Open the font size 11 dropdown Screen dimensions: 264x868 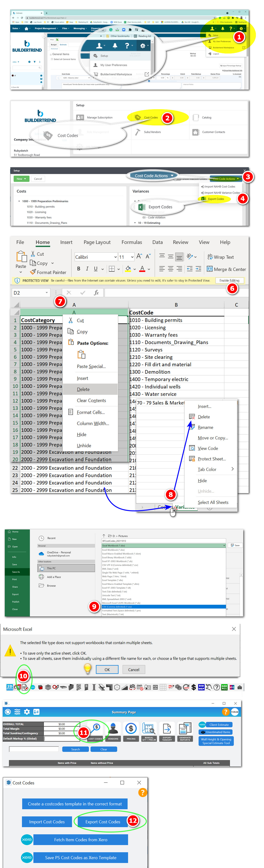tap(132, 257)
